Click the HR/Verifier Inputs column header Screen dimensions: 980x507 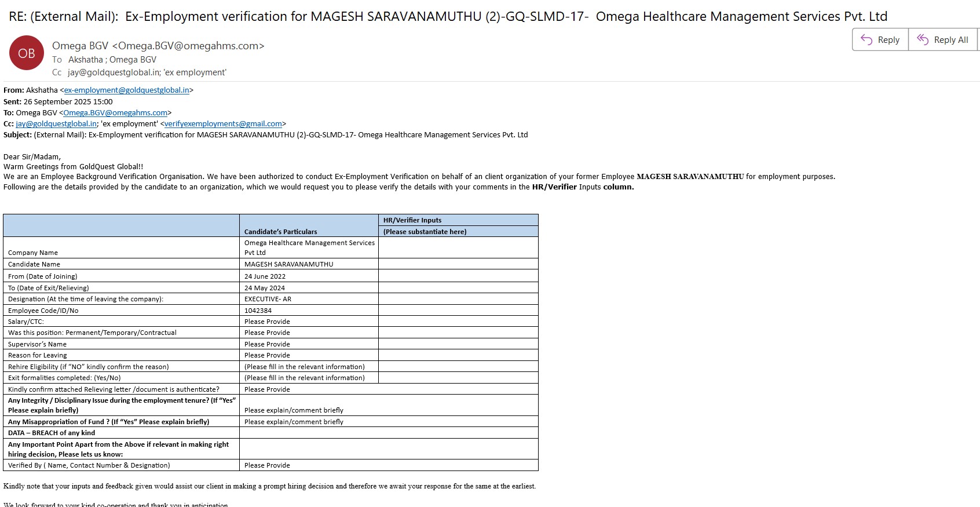click(x=412, y=220)
